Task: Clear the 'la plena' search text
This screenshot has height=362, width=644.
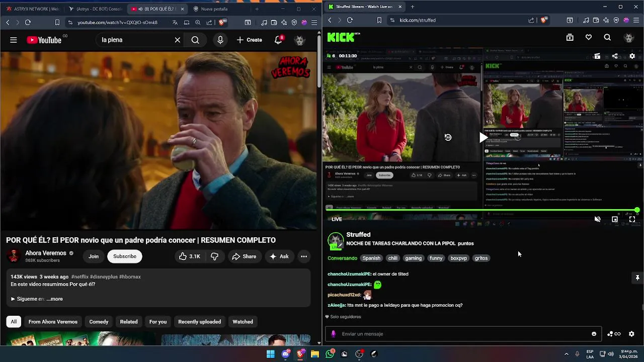Action: [x=178, y=40]
